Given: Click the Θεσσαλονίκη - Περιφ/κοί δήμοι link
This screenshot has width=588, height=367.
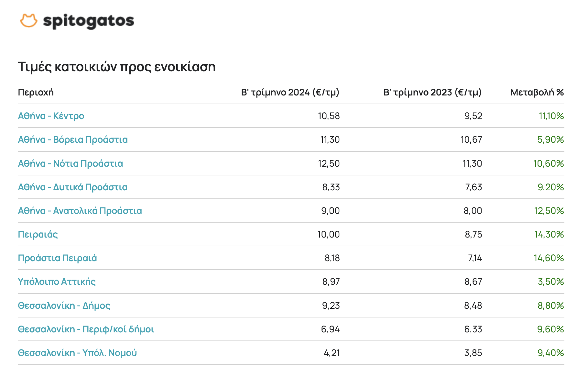Looking at the screenshot, I should tap(86, 329).
